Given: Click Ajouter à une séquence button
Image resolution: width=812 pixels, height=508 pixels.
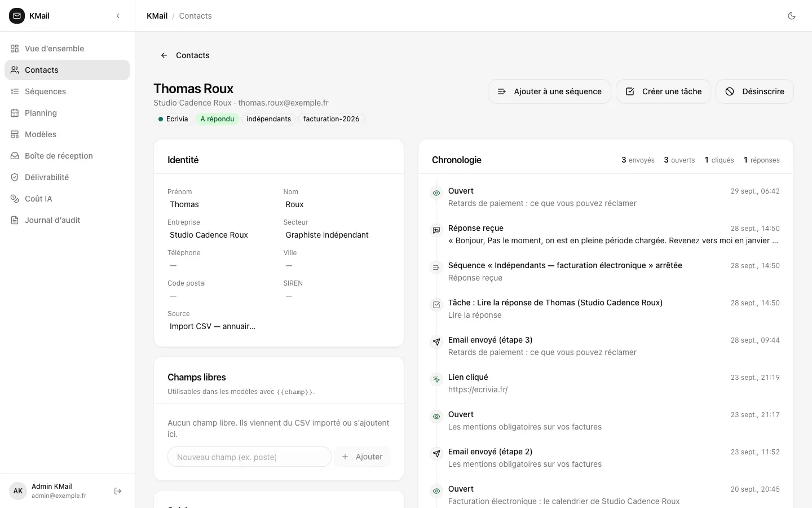Looking at the screenshot, I should (x=549, y=91).
